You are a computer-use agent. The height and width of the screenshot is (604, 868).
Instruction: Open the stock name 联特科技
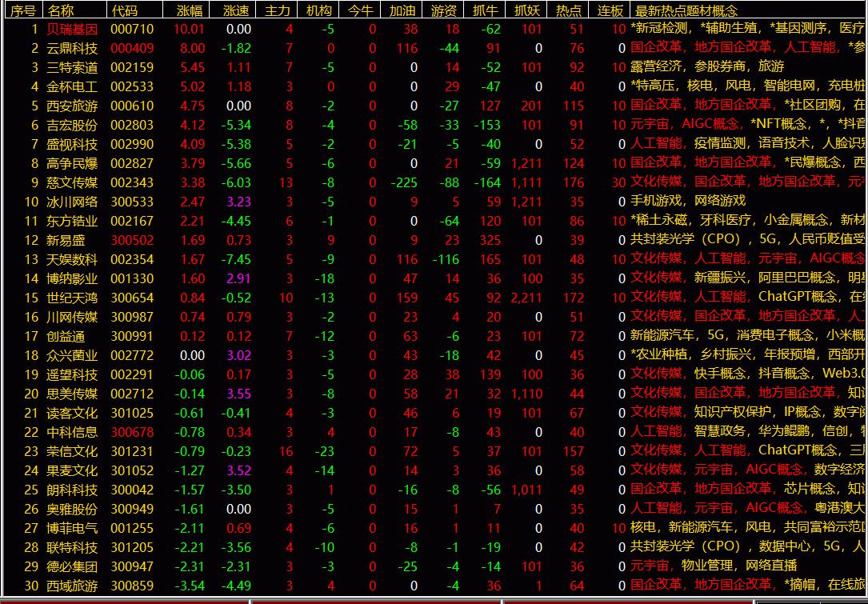pyautogui.click(x=72, y=547)
